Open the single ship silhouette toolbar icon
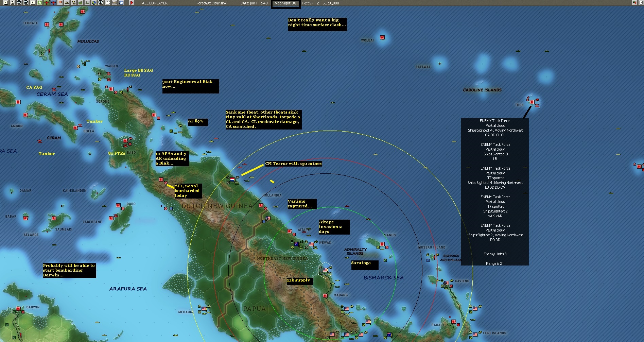This screenshot has width=644, height=342. coord(67,3)
